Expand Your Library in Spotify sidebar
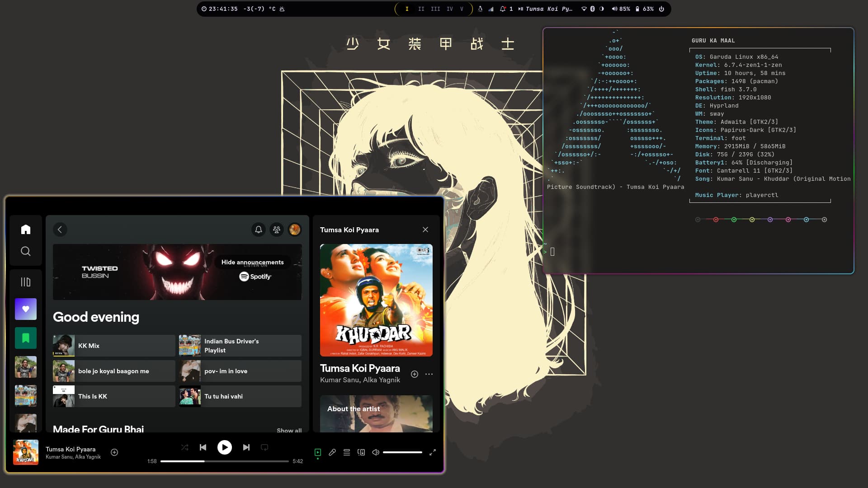Screen dimensions: 868x488 coord(26,282)
